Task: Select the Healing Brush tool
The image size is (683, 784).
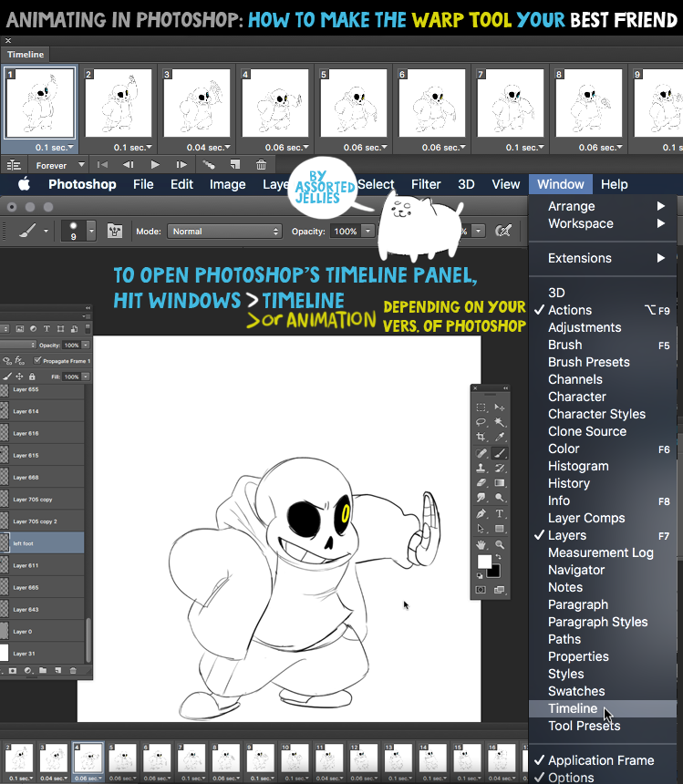Action: click(x=481, y=453)
